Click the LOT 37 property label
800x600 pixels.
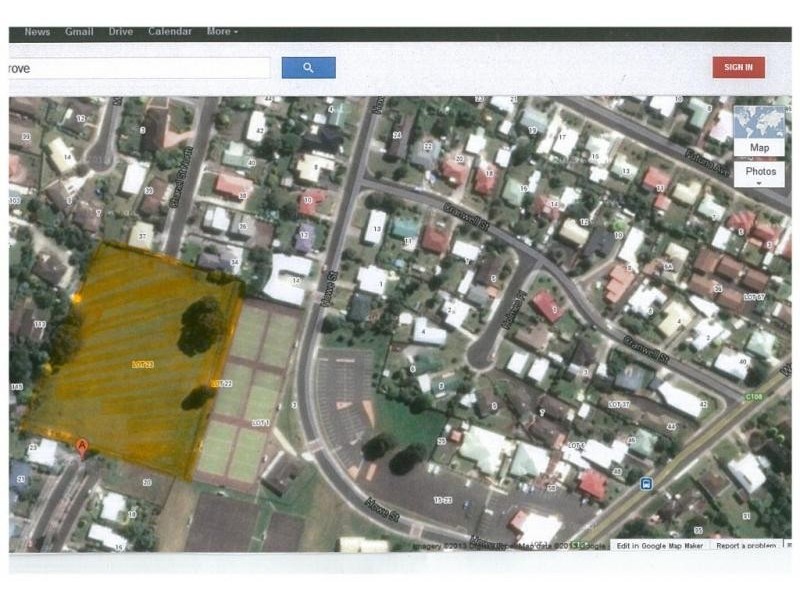point(619,403)
